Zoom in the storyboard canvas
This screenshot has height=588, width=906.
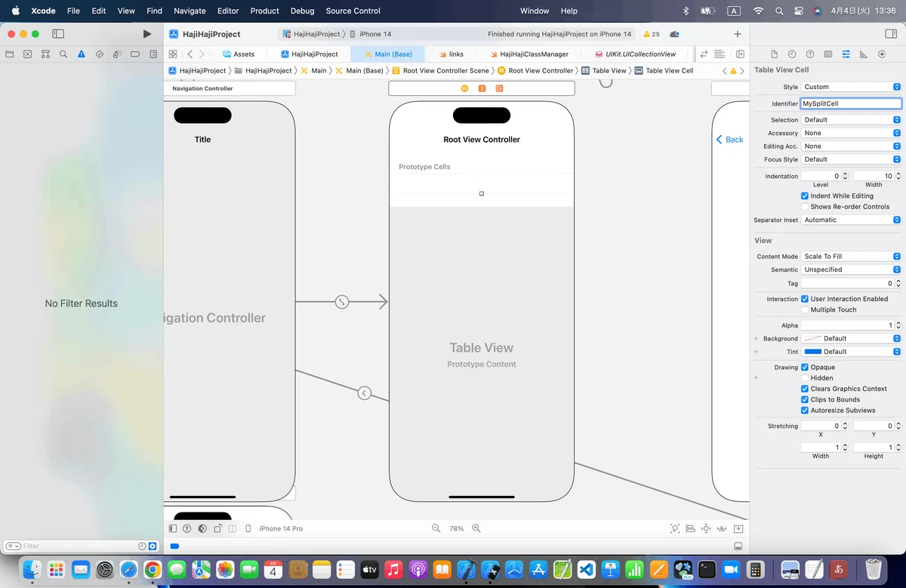[476, 528]
